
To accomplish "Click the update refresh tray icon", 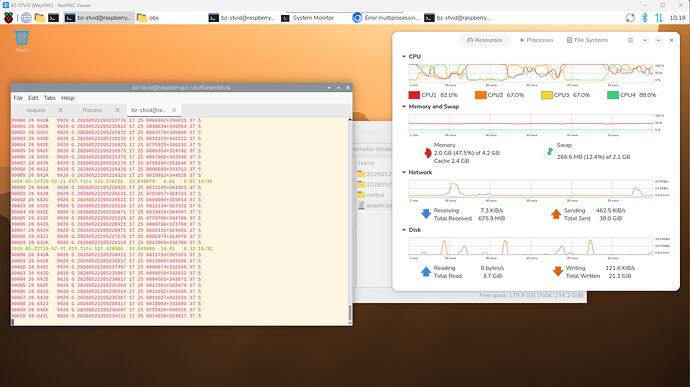I will point(630,18).
